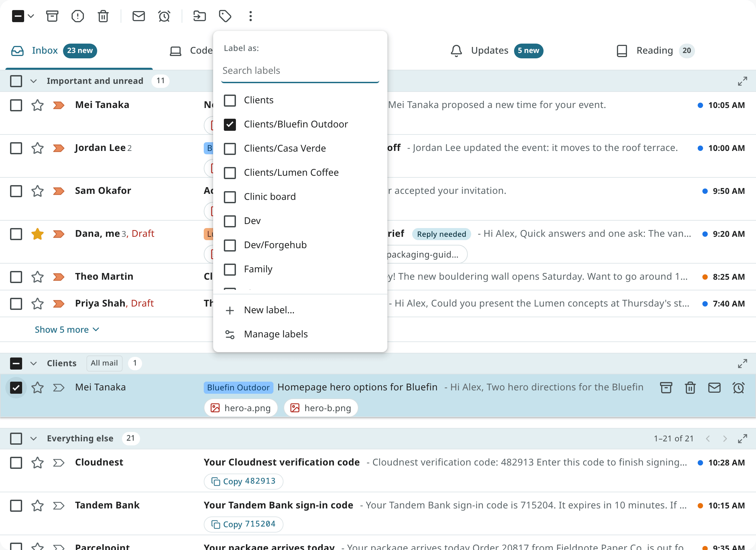Viewport: 756px width, 550px height.
Task: Archive the Homepage hero options email row
Action: 666,388
